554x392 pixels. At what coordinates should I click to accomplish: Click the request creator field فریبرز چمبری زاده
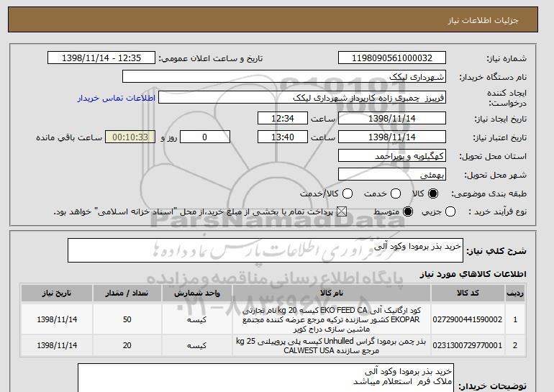302,98
